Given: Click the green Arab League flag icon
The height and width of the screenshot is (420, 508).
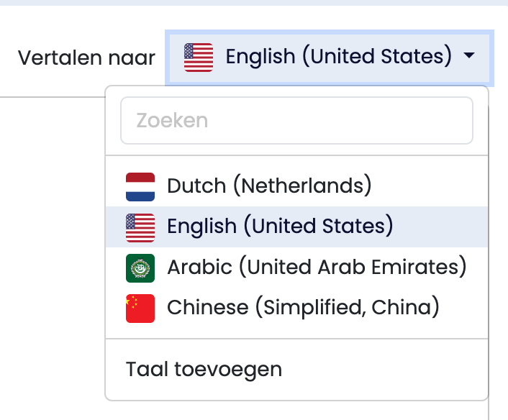Looking at the screenshot, I should (x=140, y=268).
